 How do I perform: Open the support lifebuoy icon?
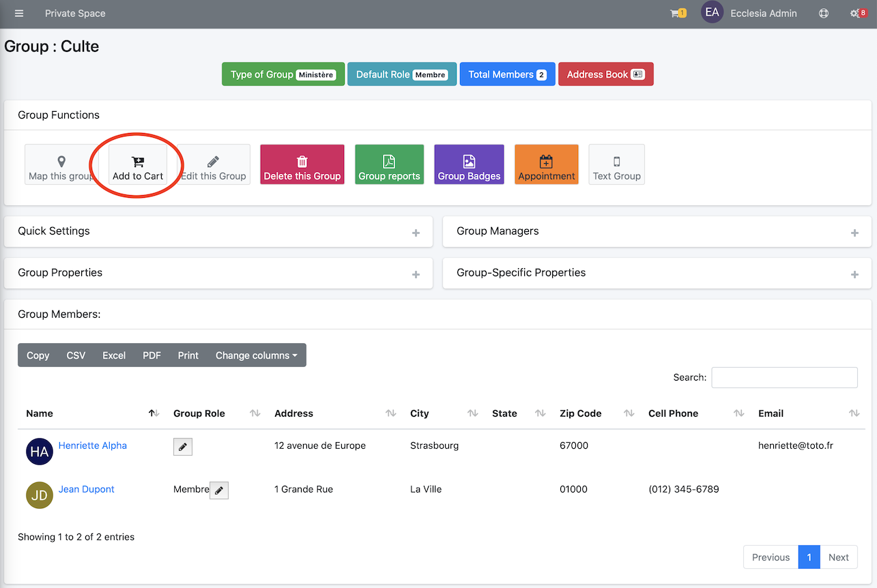pyautogui.click(x=824, y=13)
